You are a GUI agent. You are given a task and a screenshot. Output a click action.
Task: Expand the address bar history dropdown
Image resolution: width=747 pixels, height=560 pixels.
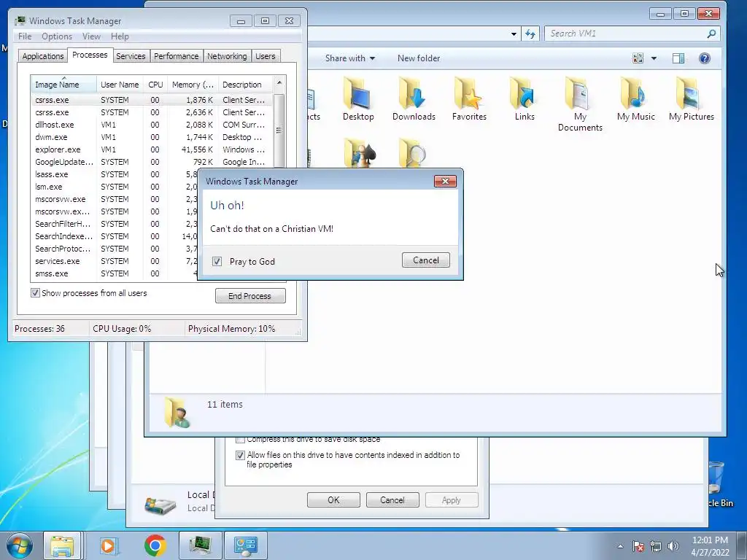pyautogui.click(x=514, y=34)
